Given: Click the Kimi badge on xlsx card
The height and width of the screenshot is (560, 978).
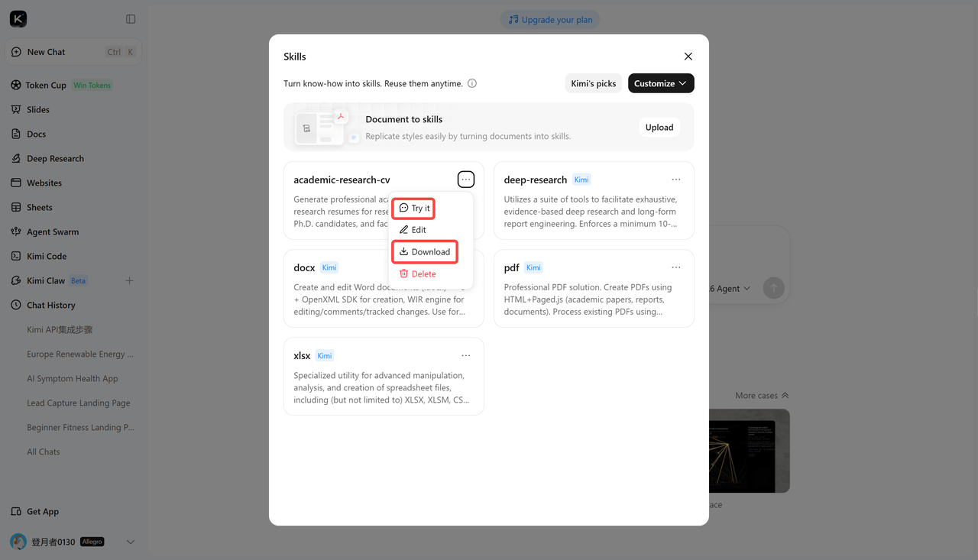Looking at the screenshot, I should [x=325, y=355].
